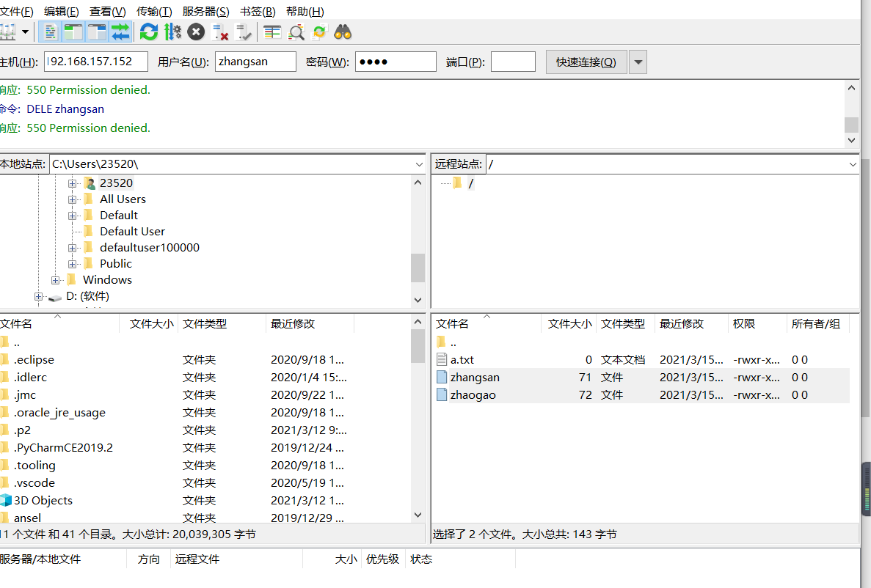This screenshot has width=871, height=588.
Task: Expand the 23520 tree node
Action: 72,183
